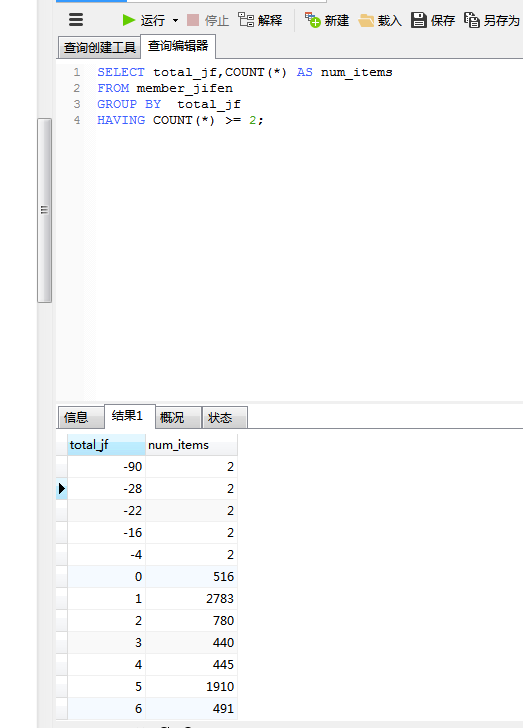Save the query with 保存
Viewport: 523px width, 728px height.
click(x=433, y=20)
